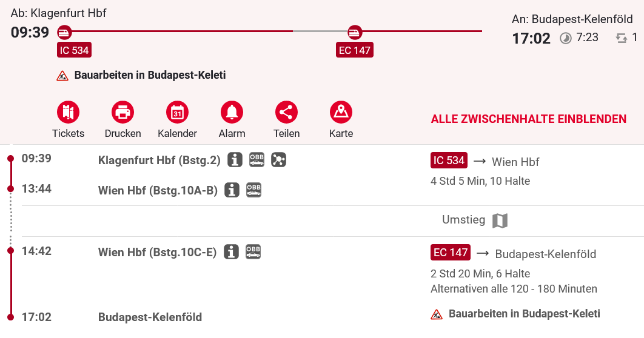Image resolution: width=644 pixels, height=338 pixels.
Task: Print the itinerary with Drucken
Action: [x=123, y=113]
